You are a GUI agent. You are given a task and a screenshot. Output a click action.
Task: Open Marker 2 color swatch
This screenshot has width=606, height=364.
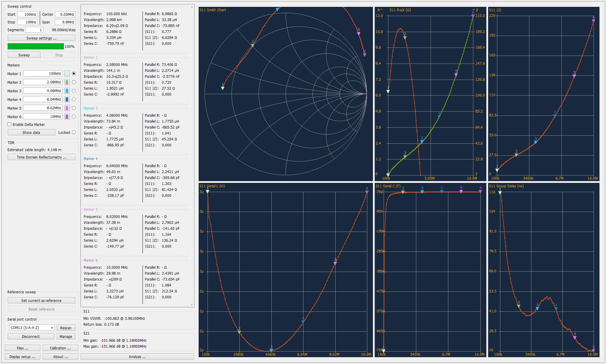tap(67, 82)
